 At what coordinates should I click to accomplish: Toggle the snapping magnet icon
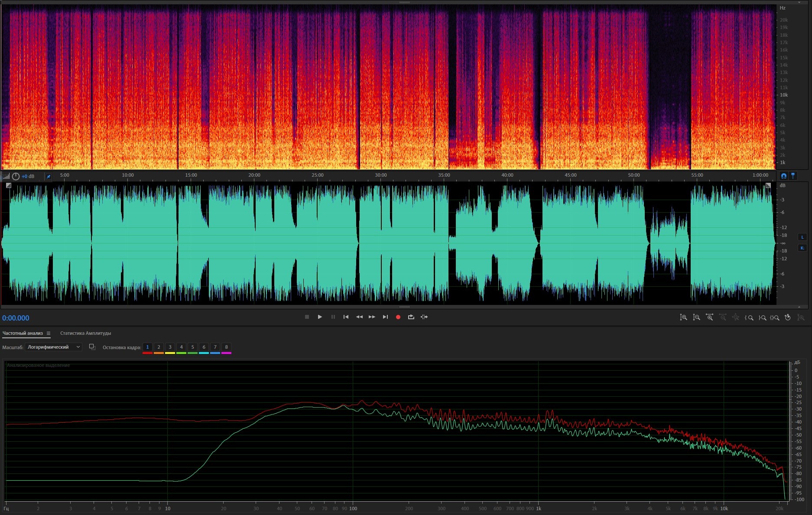(783, 176)
